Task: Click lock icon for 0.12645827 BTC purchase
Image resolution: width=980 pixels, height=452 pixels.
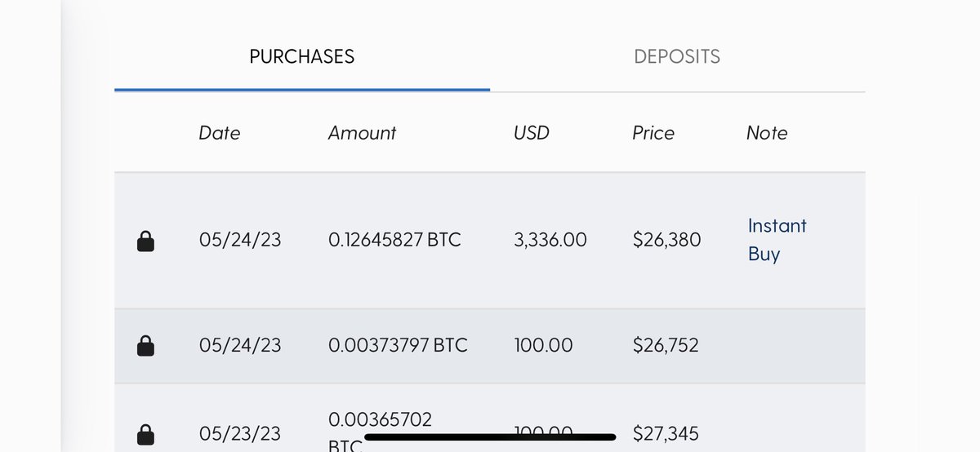Action: pyautogui.click(x=145, y=241)
